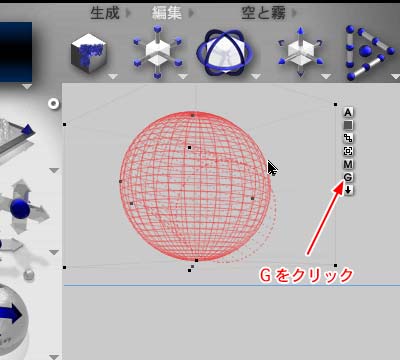The height and width of the screenshot is (360, 400).
Task: Select the red wireframe sphere
Action: point(195,186)
